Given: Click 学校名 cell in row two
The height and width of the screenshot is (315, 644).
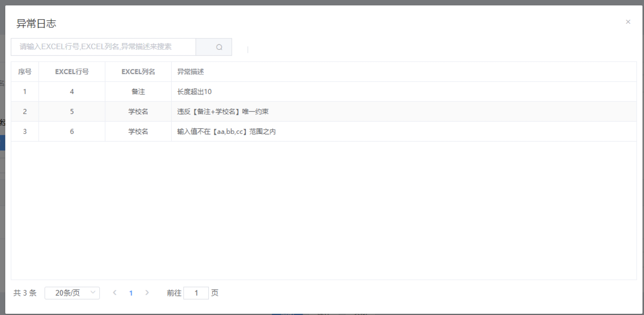Looking at the screenshot, I should click(138, 112).
